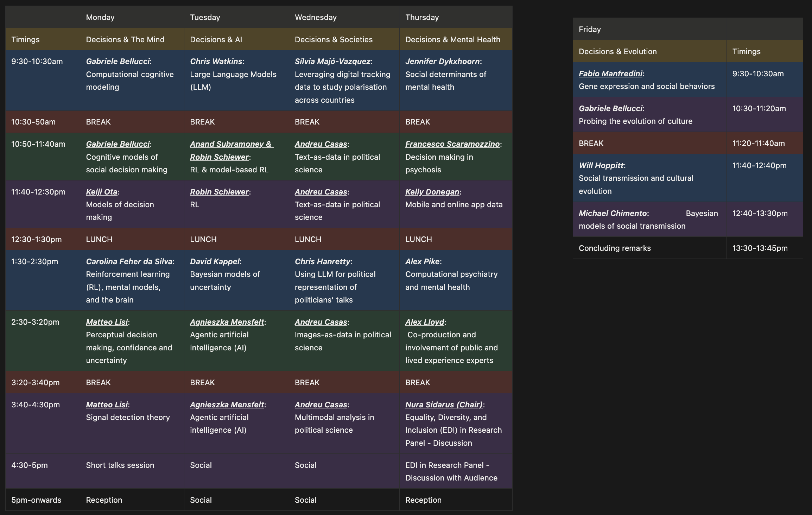The height and width of the screenshot is (515, 812).
Task: Click Anand Subramoney speaker link
Action: click(x=227, y=144)
